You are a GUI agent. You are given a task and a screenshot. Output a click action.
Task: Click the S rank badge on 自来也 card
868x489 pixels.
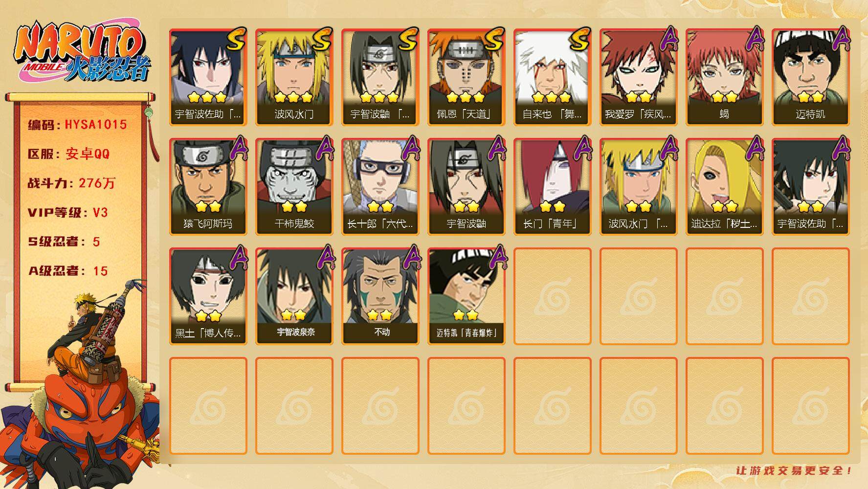[579, 39]
